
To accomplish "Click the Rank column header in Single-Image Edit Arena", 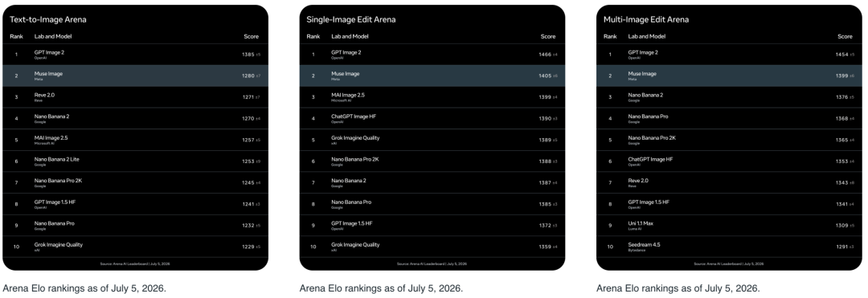I will (313, 36).
